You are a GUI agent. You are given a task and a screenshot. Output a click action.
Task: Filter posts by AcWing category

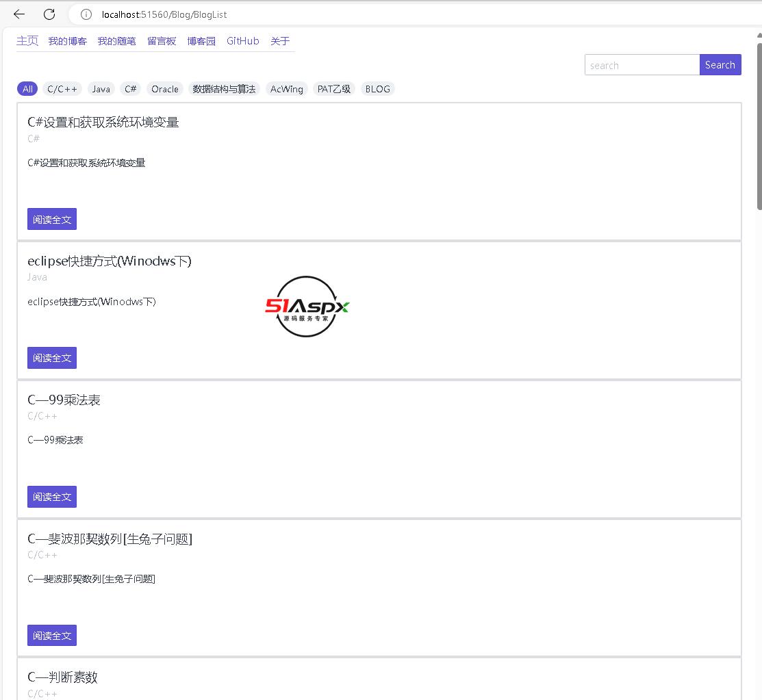pyautogui.click(x=287, y=89)
